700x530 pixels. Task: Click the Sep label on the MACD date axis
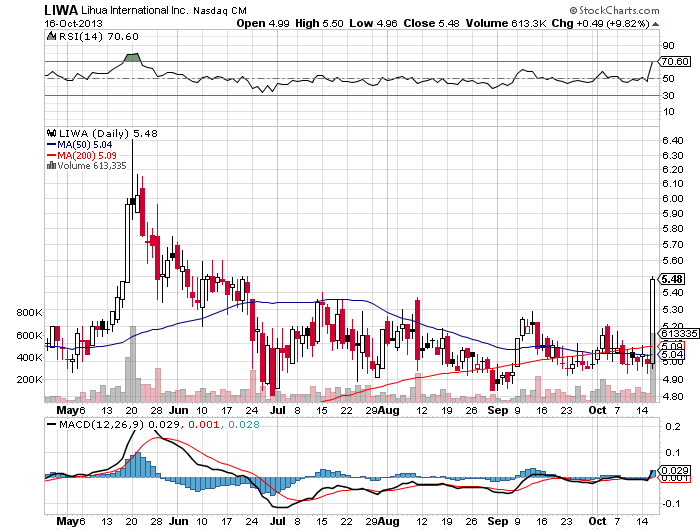[x=498, y=521]
